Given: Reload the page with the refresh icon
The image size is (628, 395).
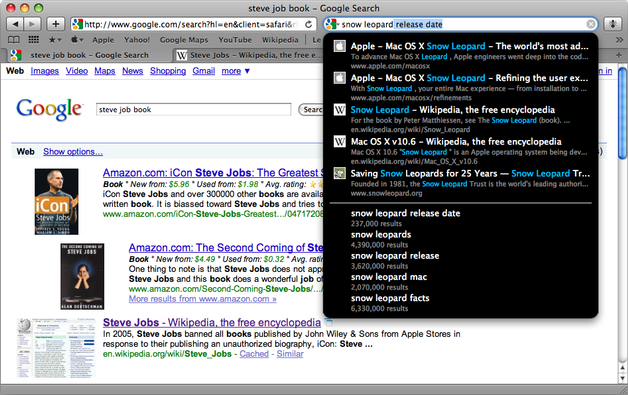Looking at the screenshot, I should [308, 24].
